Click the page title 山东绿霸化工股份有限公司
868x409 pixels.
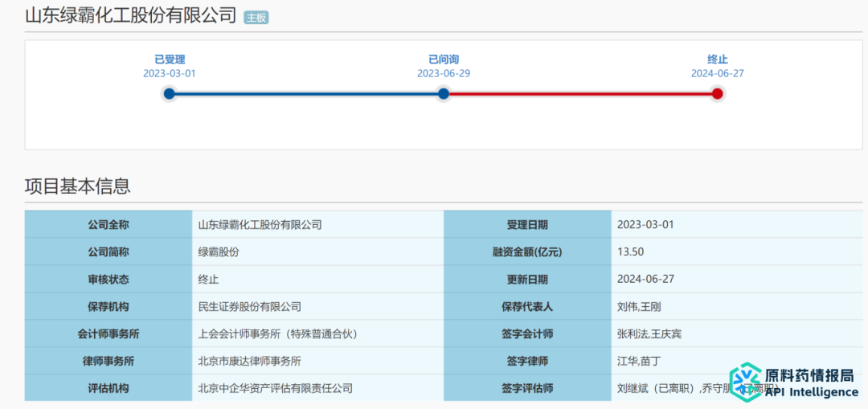point(131,15)
